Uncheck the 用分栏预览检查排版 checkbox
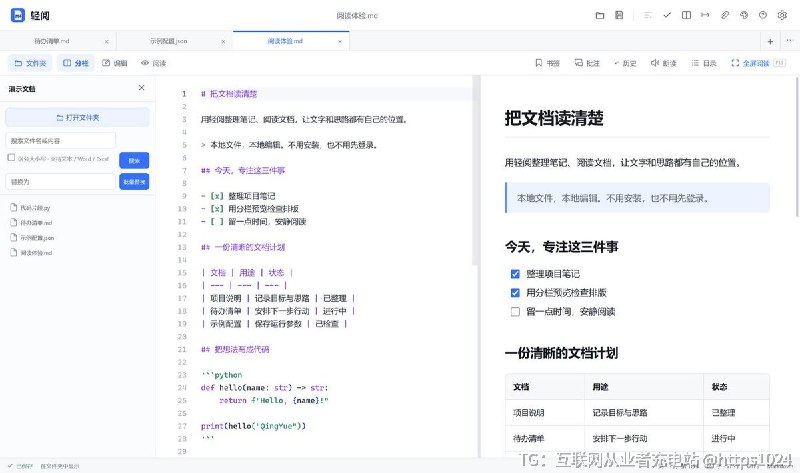 click(x=515, y=293)
